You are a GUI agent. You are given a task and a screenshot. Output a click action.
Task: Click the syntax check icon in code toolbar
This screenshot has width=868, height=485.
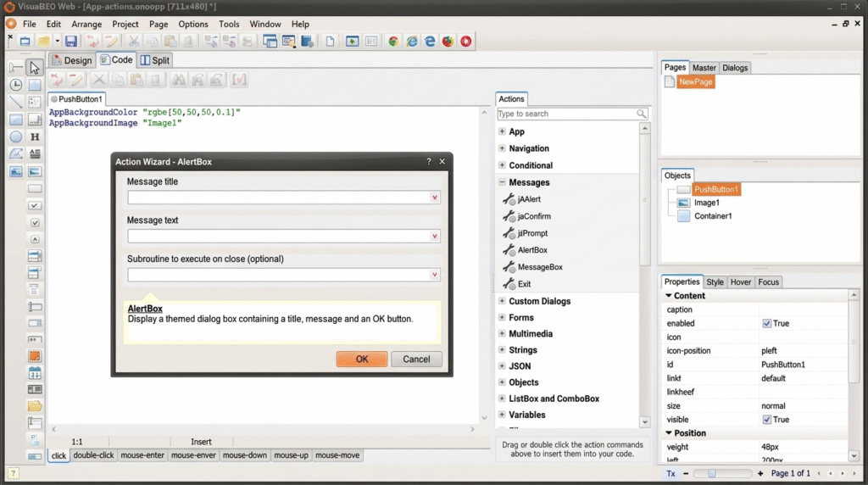click(x=239, y=80)
